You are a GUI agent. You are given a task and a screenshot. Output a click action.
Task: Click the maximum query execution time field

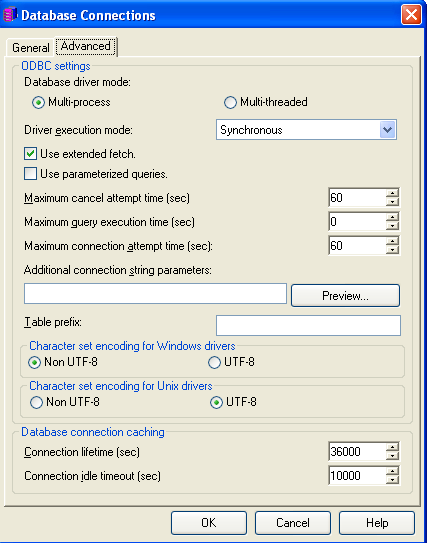click(x=357, y=221)
